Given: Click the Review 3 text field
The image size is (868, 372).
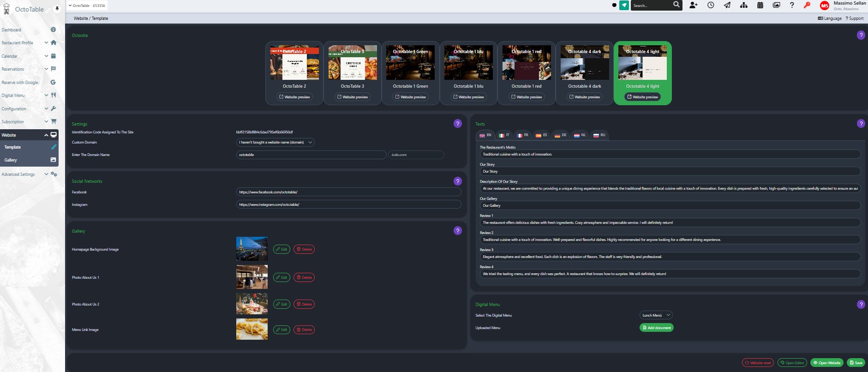Looking at the screenshot, I should (670, 257).
